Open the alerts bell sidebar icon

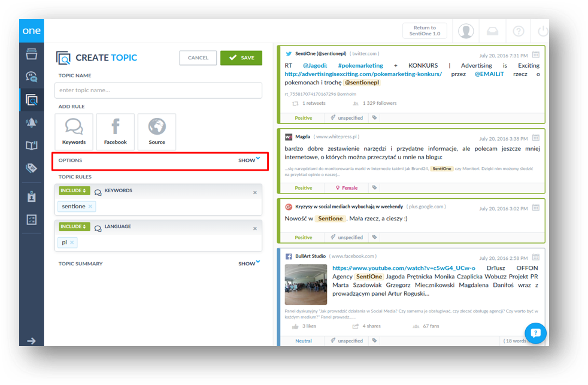pyautogui.click(x=32, y=123)
